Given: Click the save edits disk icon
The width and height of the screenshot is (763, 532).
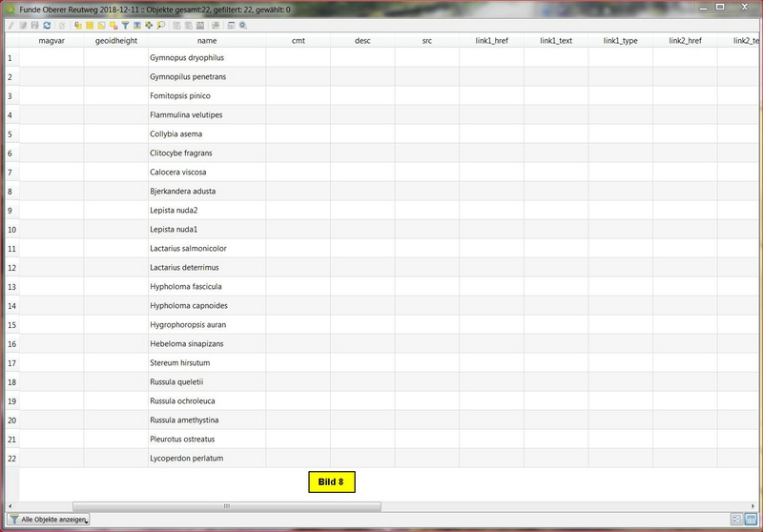Looking at the screenshot, I should coord(34,25).
